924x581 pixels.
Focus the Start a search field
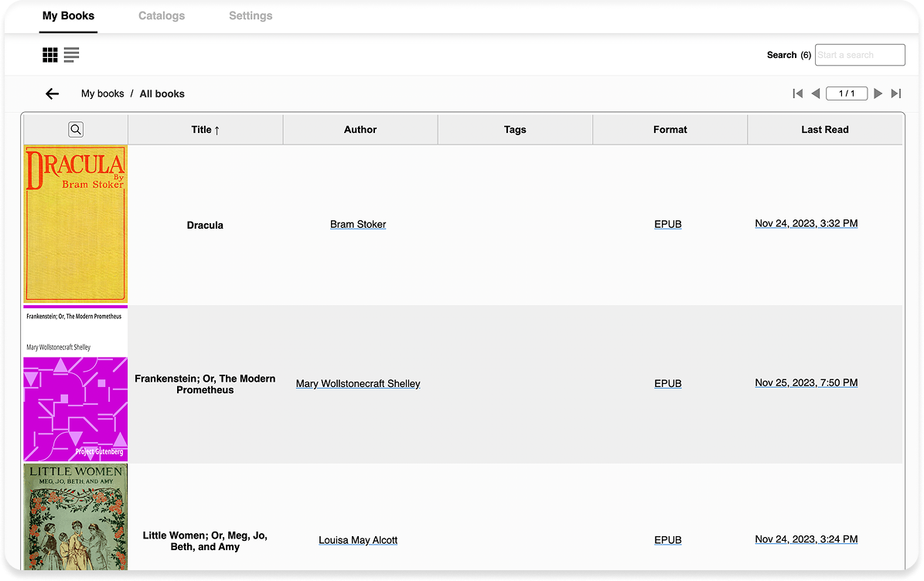(x=860, y=55)
